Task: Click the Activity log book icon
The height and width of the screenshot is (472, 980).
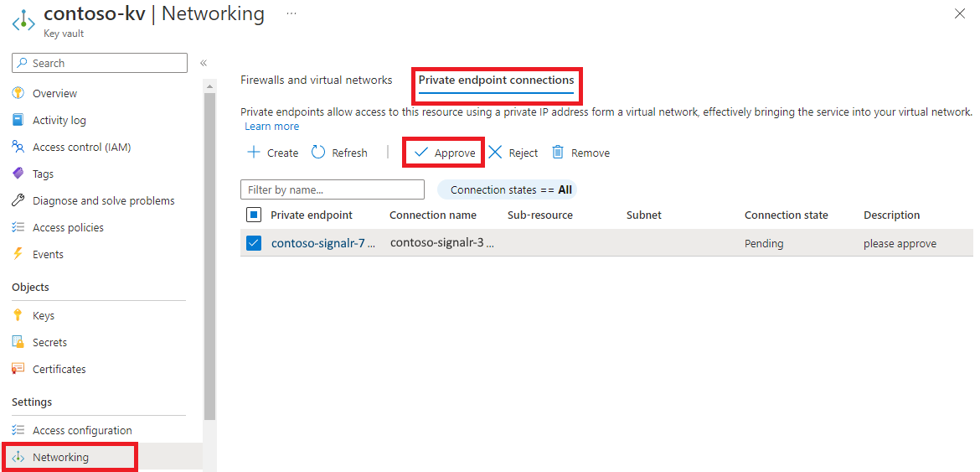Action: [x=18, y=120]
